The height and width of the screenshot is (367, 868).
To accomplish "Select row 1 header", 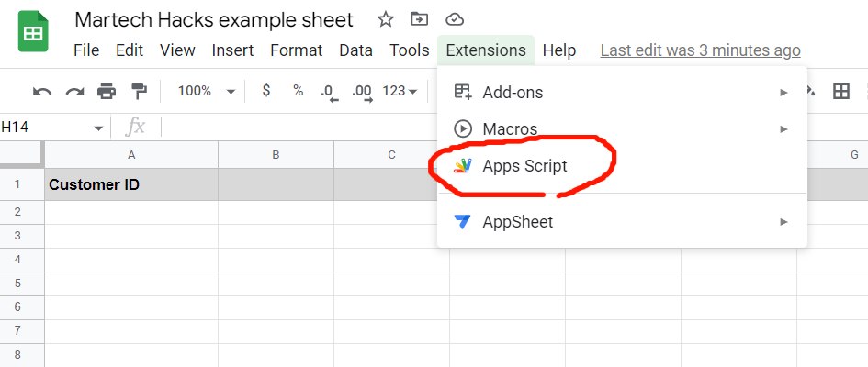I will [x=22, y=184].
